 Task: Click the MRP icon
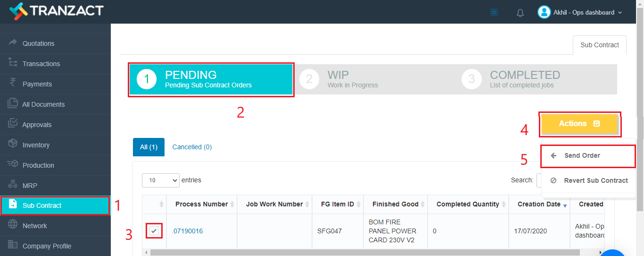point(13,185)
